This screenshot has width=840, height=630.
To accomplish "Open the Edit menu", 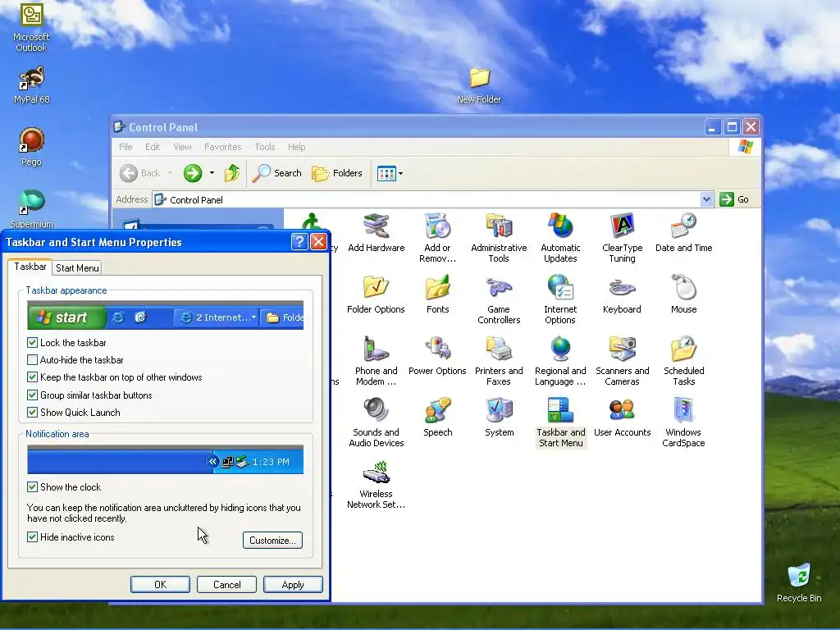I will (152, 147).
